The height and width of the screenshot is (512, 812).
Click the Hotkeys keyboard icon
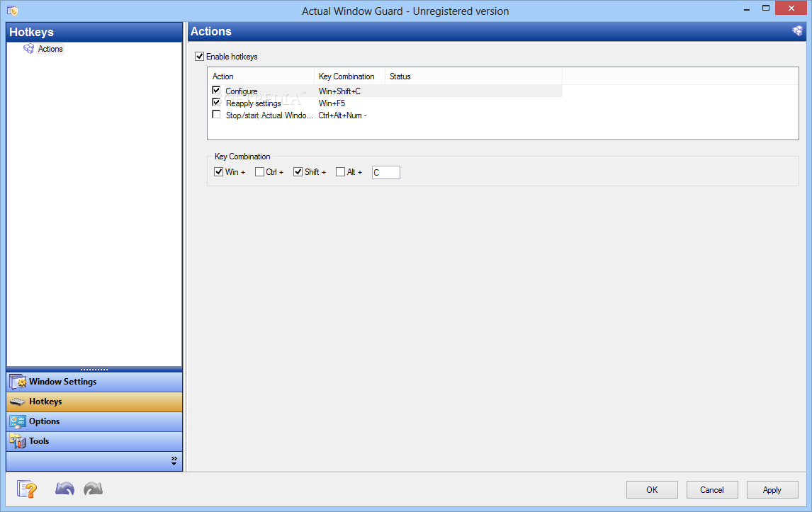18,402
